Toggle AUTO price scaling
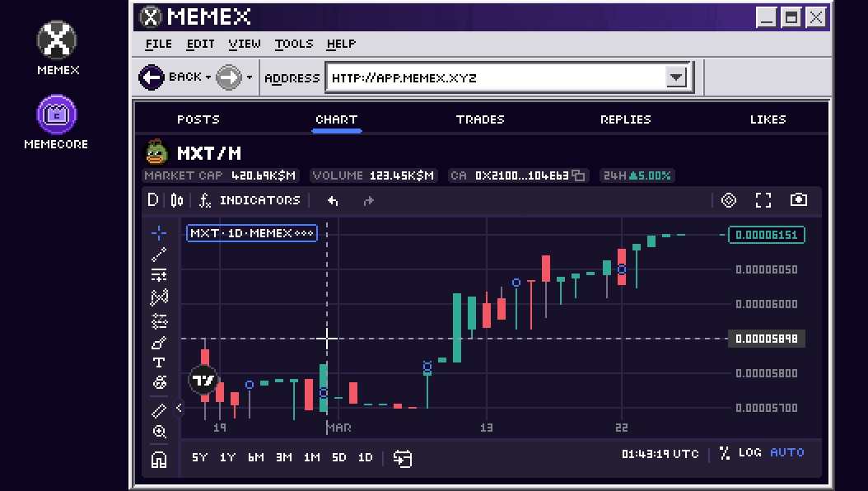Viewport: 868px width, 491px height. pos(786,453)
